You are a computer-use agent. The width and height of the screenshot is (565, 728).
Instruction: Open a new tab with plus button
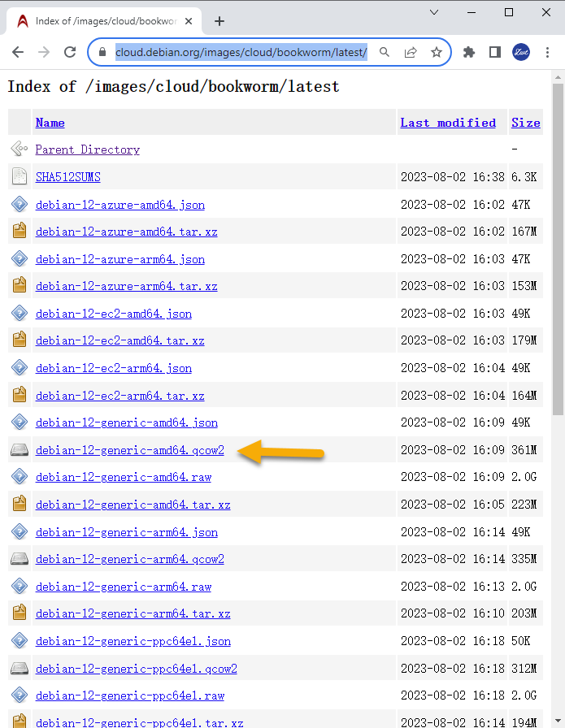tap(219, 21)
